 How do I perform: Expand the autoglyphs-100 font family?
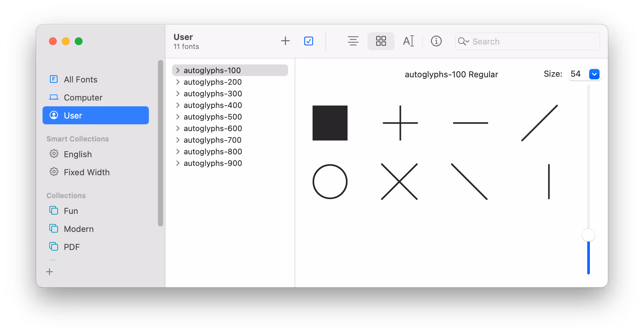[x=178, y=70]
